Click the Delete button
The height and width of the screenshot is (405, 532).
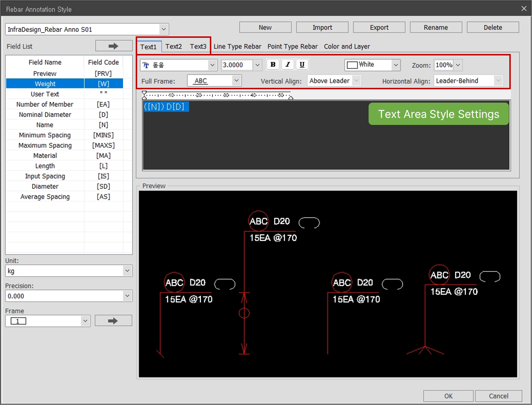[493, 27]
